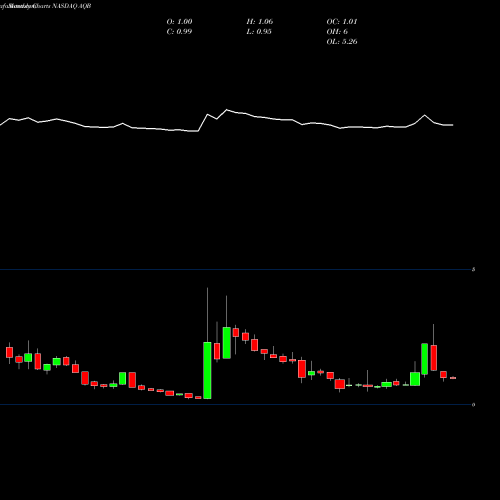Click the 'L: 0.95' low value

[x=259, y=32]
